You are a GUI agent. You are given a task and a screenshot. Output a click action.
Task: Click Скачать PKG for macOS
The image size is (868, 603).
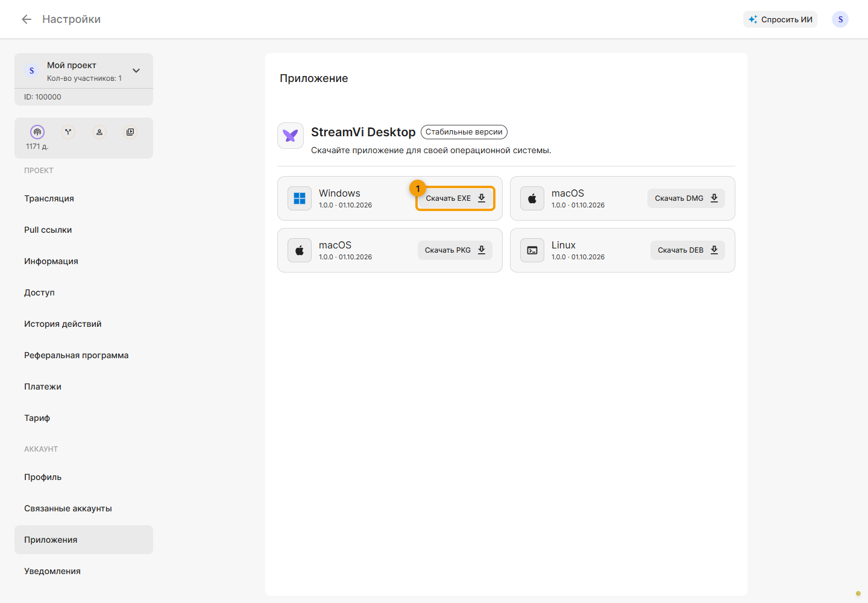click(455, 250)
